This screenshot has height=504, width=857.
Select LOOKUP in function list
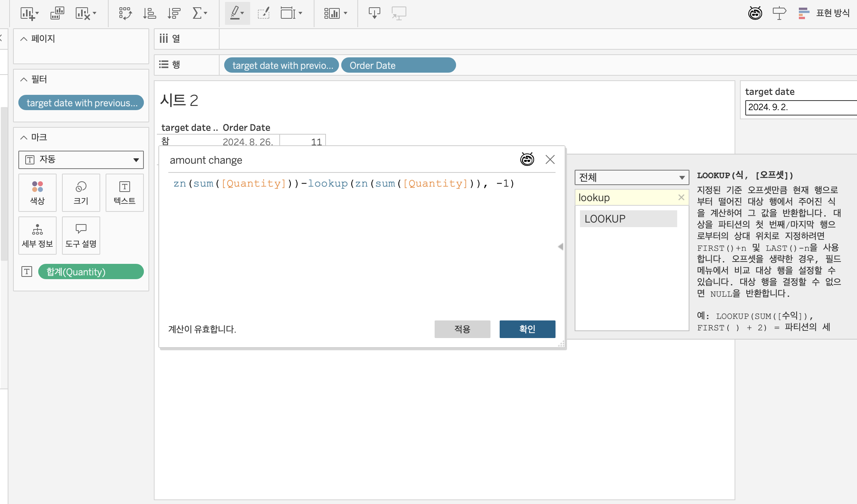coord(628,219)
